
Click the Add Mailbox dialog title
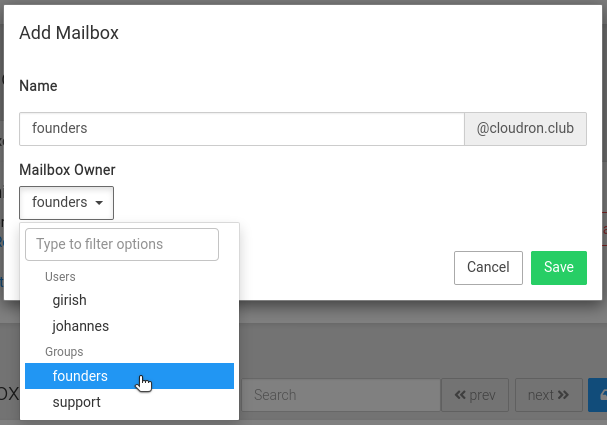click(x=69, y=33)
